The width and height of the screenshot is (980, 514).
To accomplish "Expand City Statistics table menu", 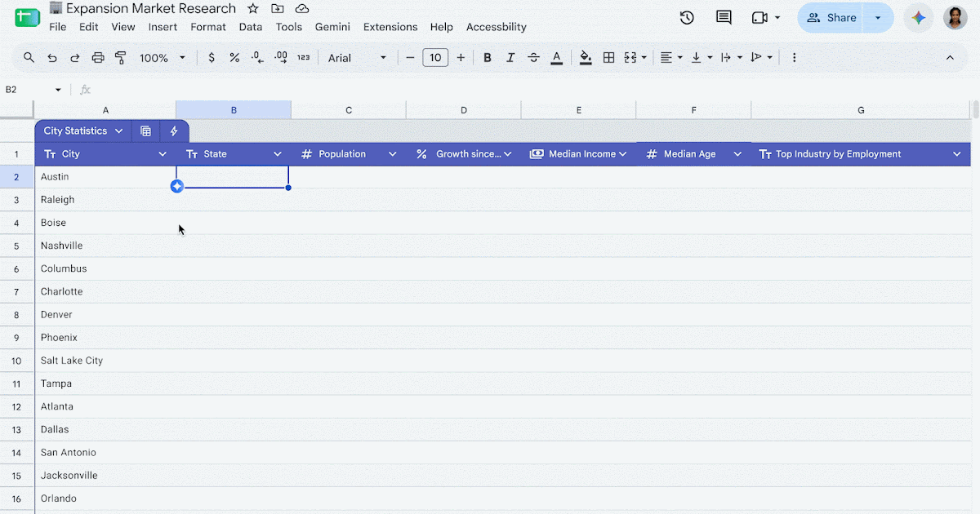I will [119, 131].
